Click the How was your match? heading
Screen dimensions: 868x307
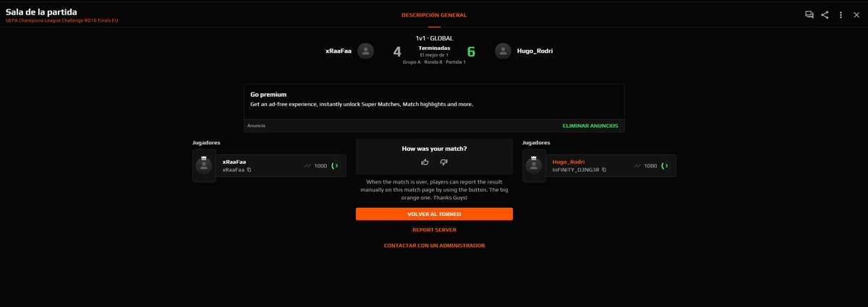coord(434,148)
